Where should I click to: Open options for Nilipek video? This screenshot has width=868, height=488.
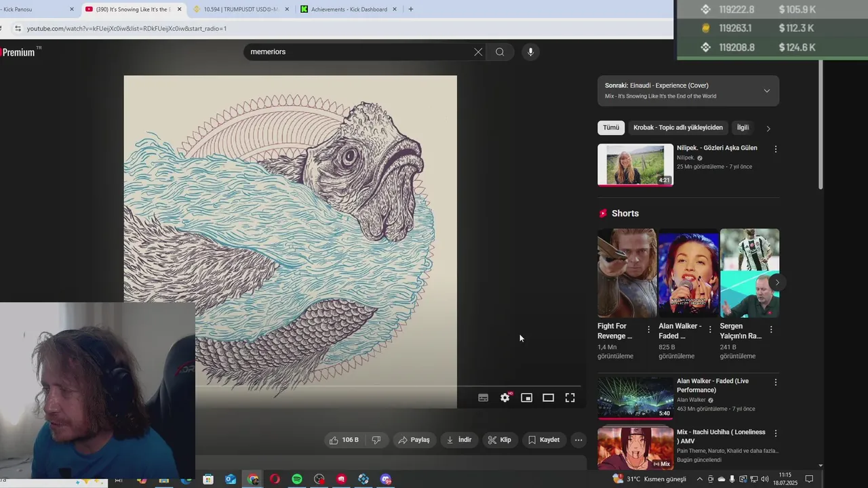click(x=776, y=149)
